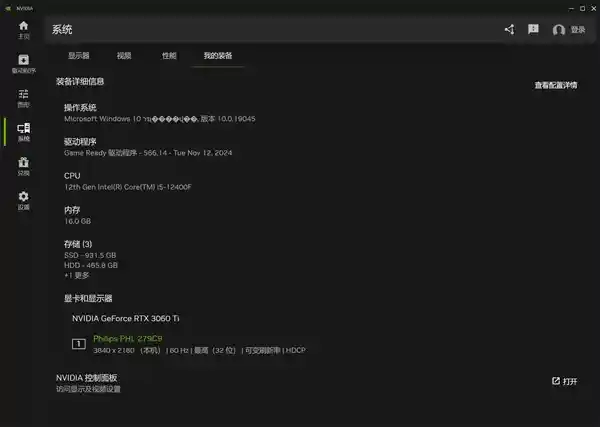Viewport: 600px width, 427px height.
Task: Click the NVIDIA logo in title bar
Action: [8, 8]
